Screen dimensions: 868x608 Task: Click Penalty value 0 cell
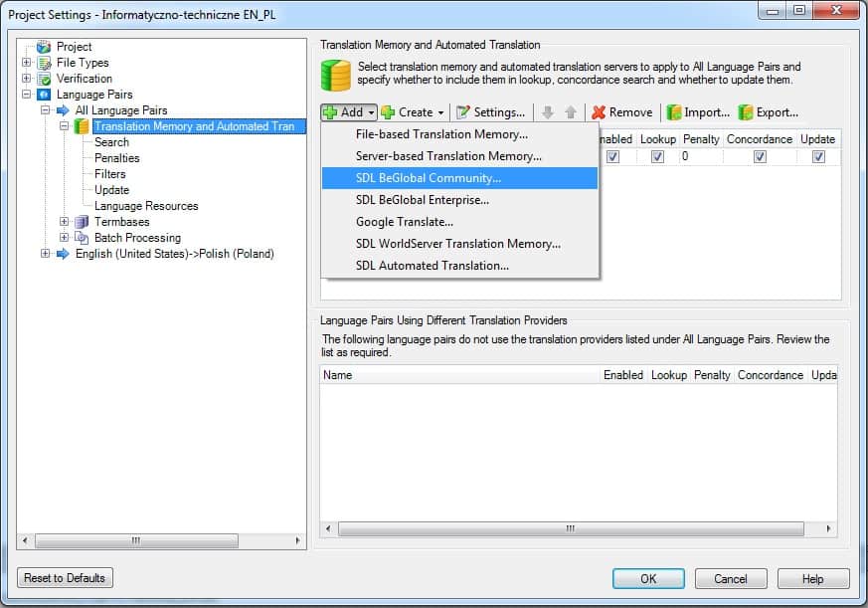pos(701,157)
